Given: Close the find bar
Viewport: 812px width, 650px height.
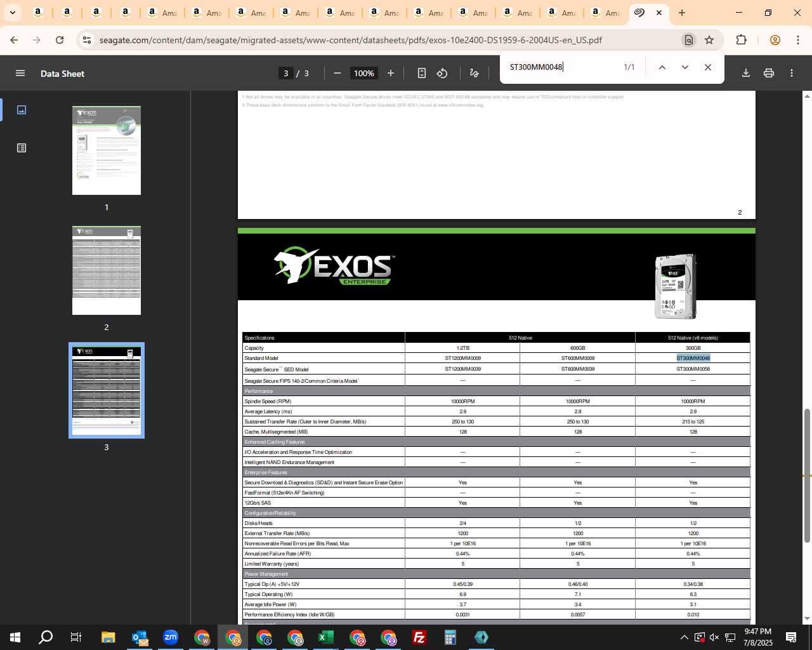Looking at the screenshot, I should [x=708, y=67].
